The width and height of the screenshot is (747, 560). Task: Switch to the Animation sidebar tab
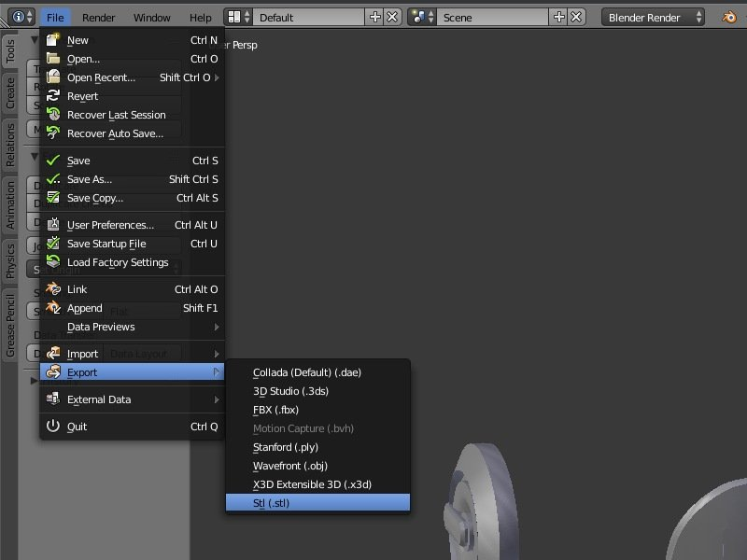10,205
